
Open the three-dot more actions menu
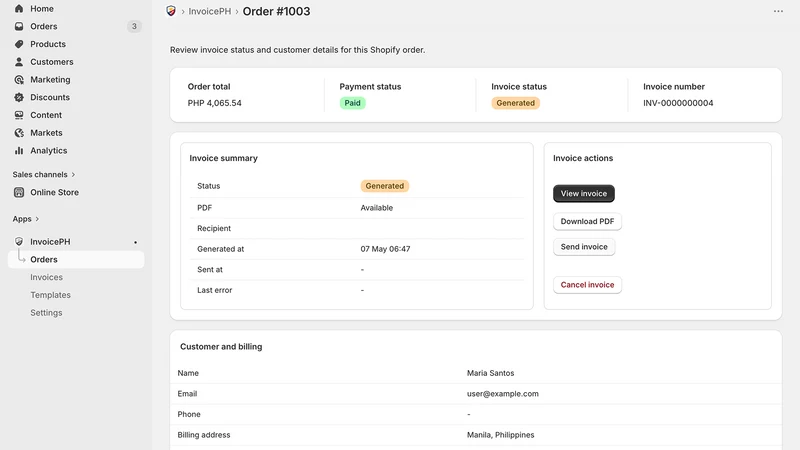coord(778,11)
